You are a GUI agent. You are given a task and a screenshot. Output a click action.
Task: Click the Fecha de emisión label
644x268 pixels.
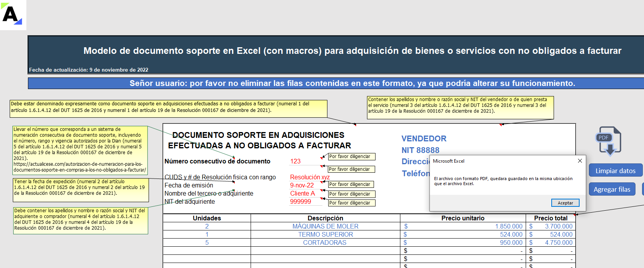point(189,186)
